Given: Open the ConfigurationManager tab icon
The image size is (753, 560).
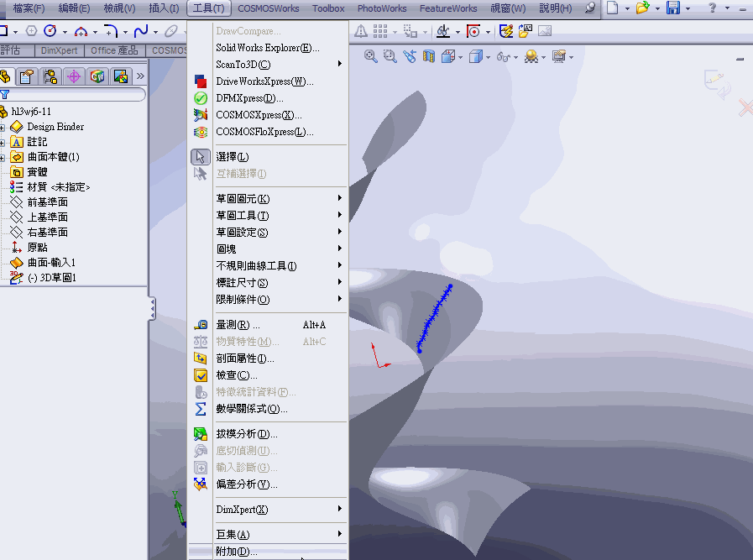Looking at the screenshot, I should (50, 76).
